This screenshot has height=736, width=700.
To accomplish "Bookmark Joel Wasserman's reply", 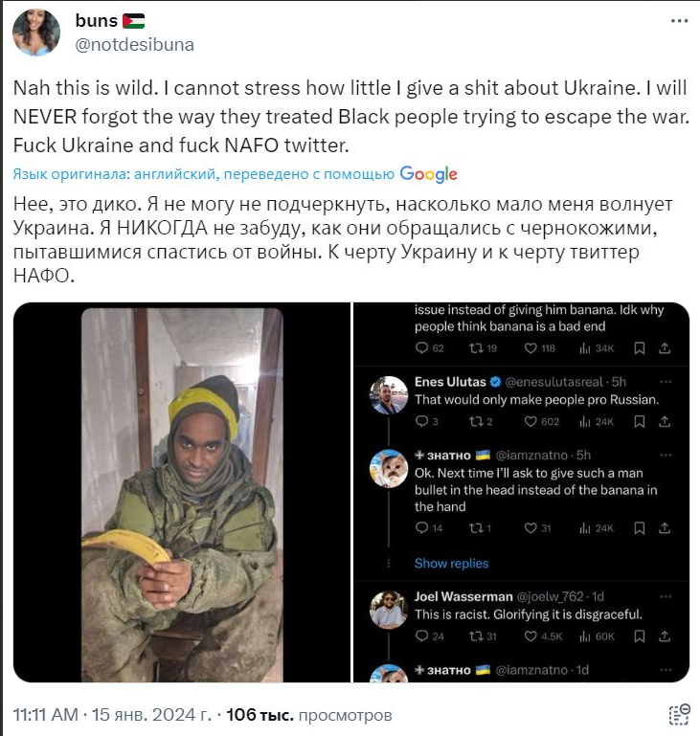I will [x=640, y=636].
